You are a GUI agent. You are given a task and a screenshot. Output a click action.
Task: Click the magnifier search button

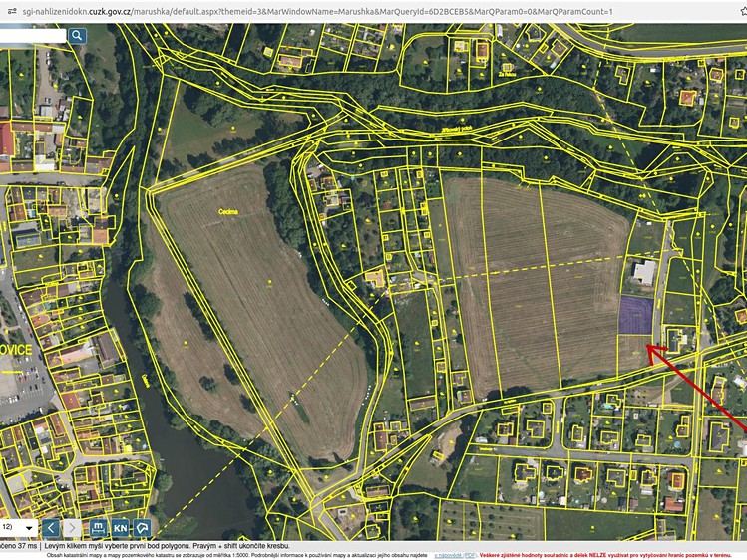pos(77,36)
